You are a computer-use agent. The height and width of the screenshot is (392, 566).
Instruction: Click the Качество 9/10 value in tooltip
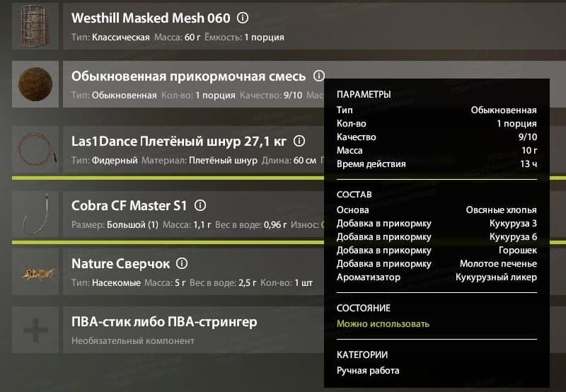click(528, 137)
